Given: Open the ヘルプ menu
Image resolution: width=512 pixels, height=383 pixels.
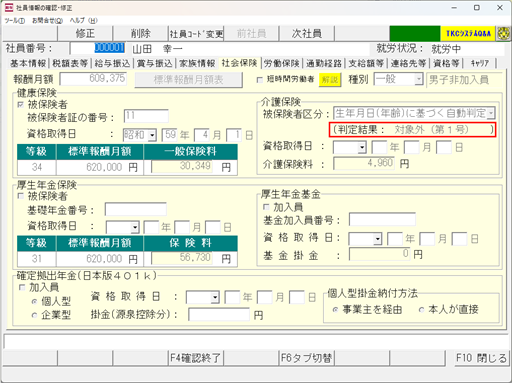Looking at the screenshot, I should pyautogui.click(x=83, y=20).
